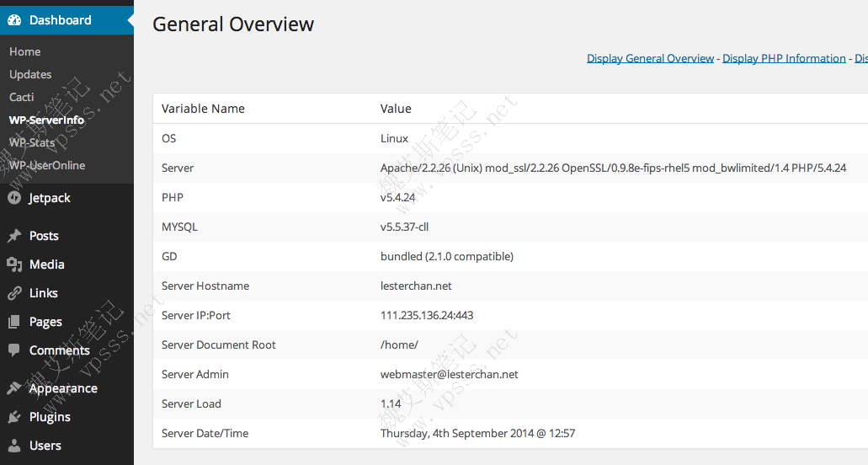The image size is (868, 465).
Task: Click the Jetpack icon in sidebar
Action: (14, 198)
